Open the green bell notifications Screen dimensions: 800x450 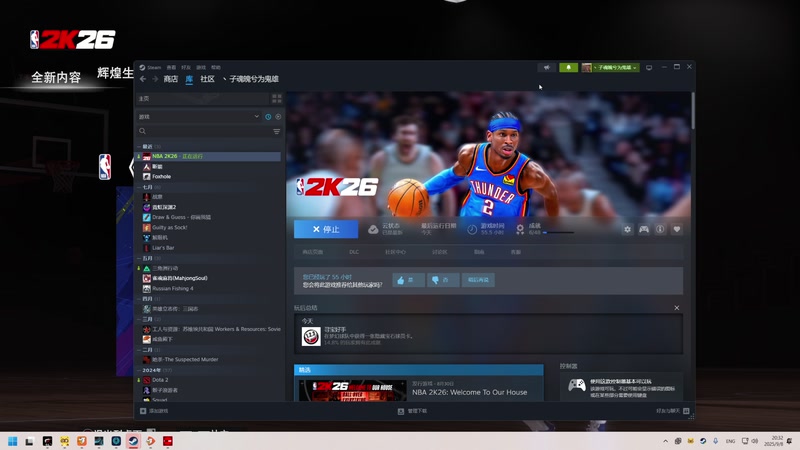click(x=568, y=67)
